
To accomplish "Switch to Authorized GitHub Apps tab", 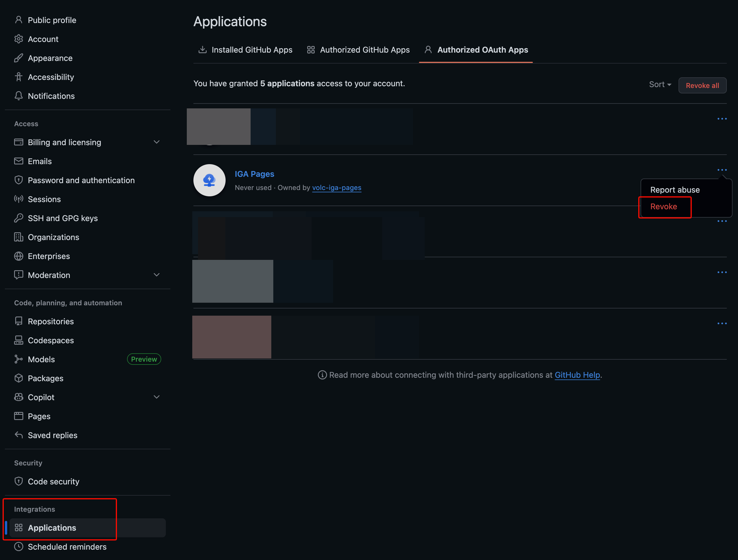I will [358, 50].
